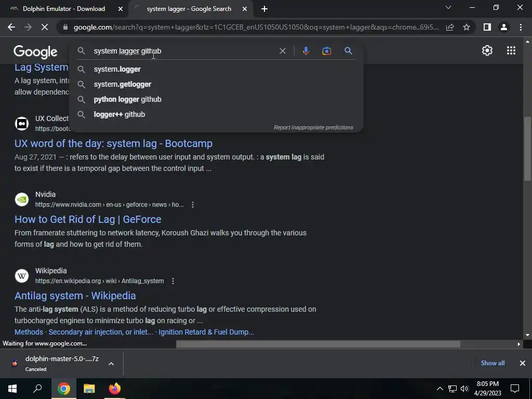Start voice search with microphone

click(x=305, y=51)
